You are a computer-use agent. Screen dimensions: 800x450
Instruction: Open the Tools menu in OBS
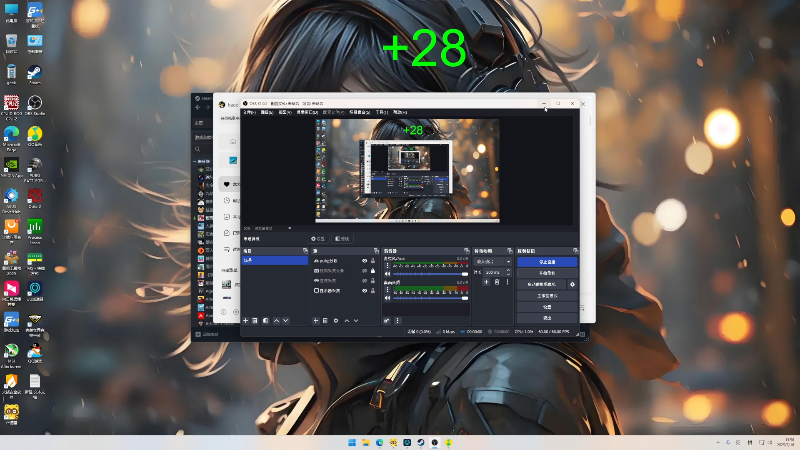coord(382,112)
